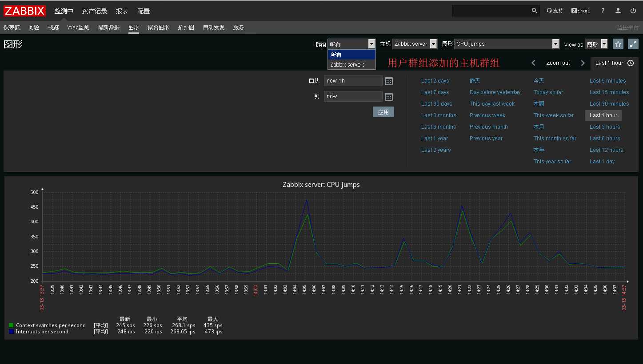Open calendar picker for the 自从 field
This screenshot has width=643, height=364.
[389, 81]
